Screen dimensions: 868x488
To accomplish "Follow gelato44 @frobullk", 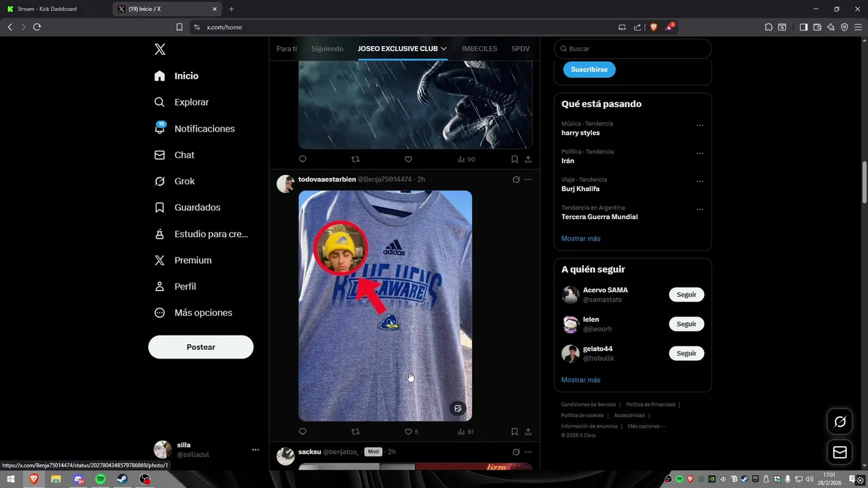I will click(686, 353).
